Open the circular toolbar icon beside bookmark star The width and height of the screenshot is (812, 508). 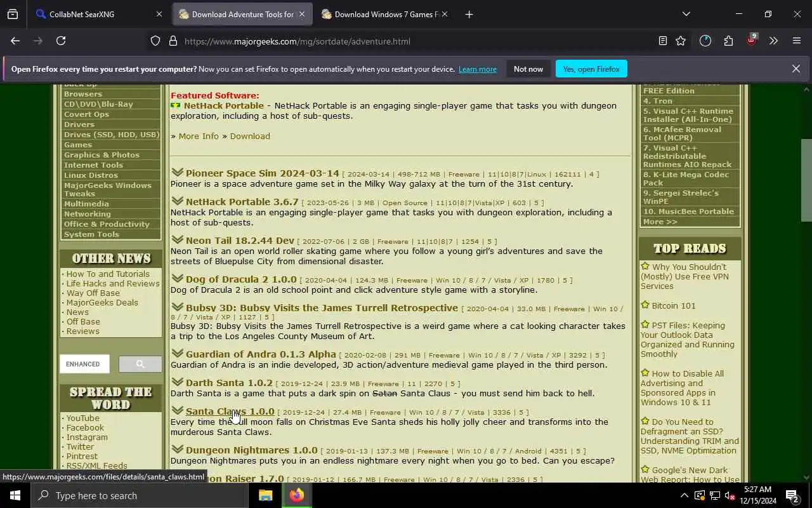click(705, 41)
